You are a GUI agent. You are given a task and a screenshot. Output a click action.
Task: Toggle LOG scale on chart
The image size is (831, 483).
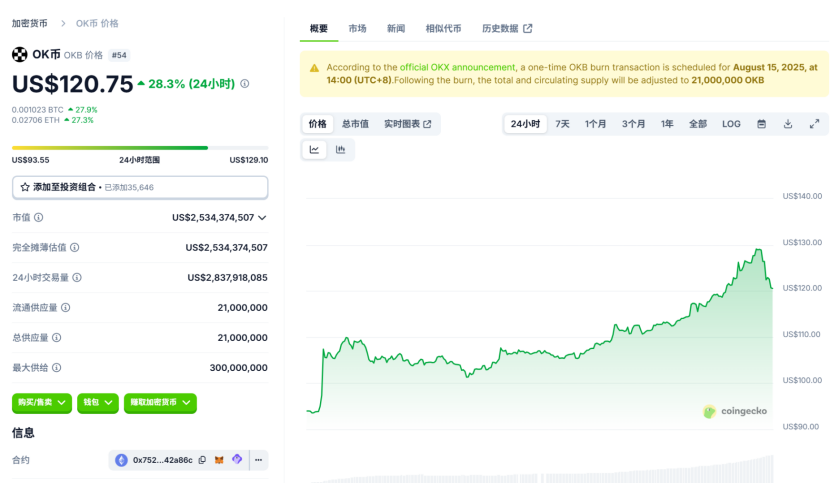point(731,124)
